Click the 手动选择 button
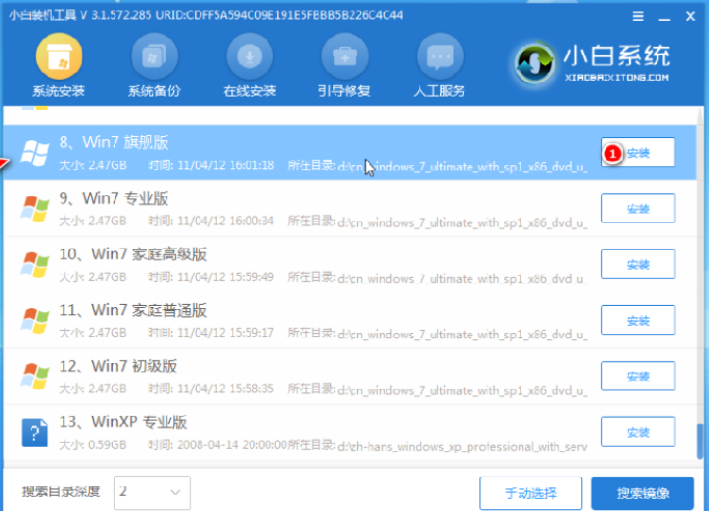Viewport: 709px width, 511px height. click(x=530, y=492)
